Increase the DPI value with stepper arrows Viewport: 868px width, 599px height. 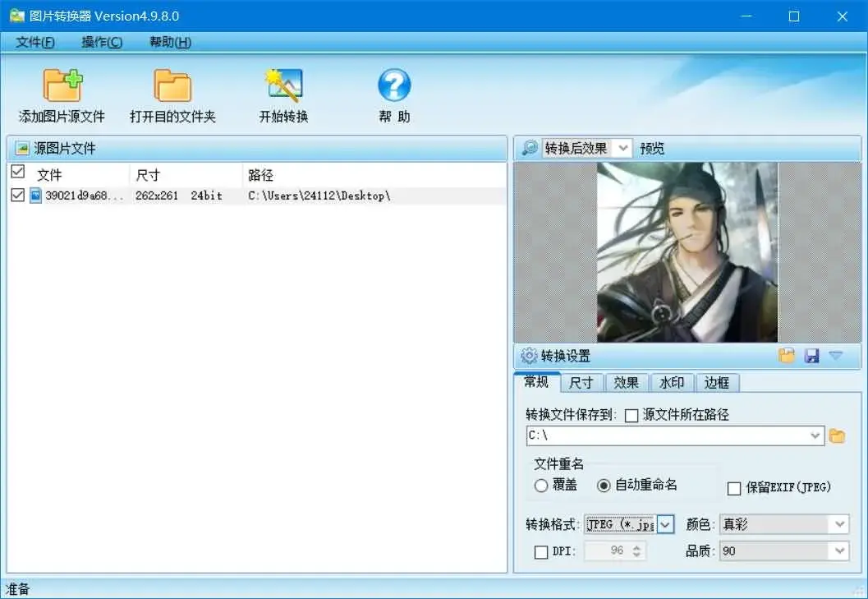pos(636,547)
